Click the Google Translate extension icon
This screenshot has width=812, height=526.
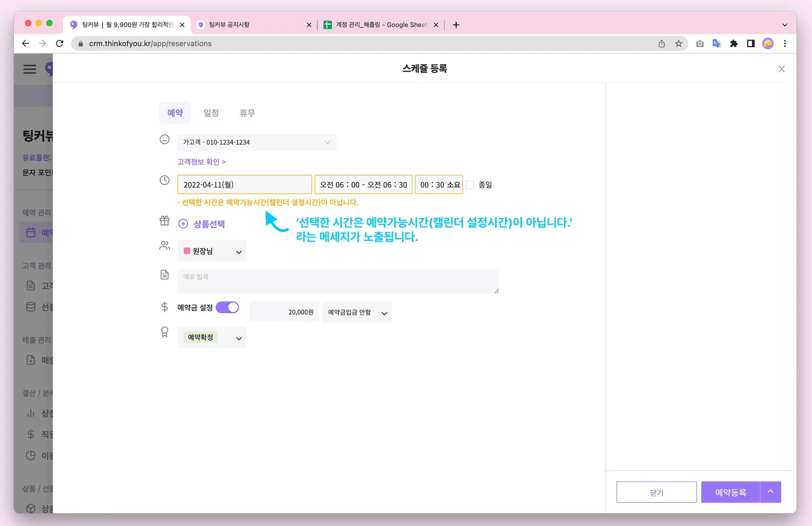(x=716, y=44)
